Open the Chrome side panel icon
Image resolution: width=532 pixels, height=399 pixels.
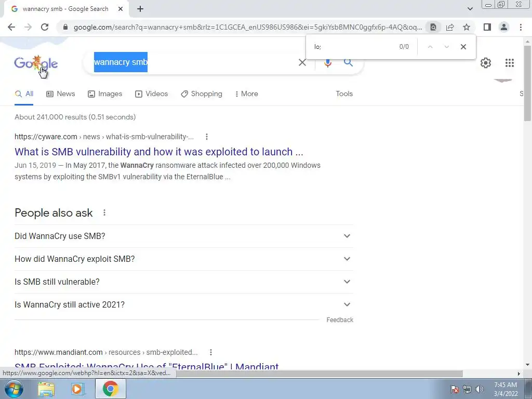click(x=487, y=27)
